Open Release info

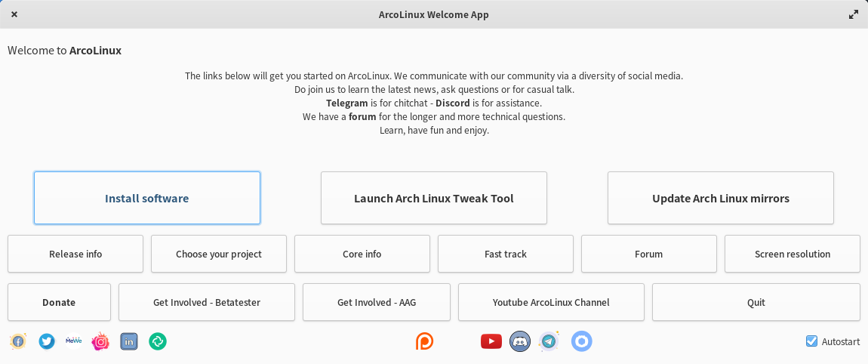[x=75, y=254]
